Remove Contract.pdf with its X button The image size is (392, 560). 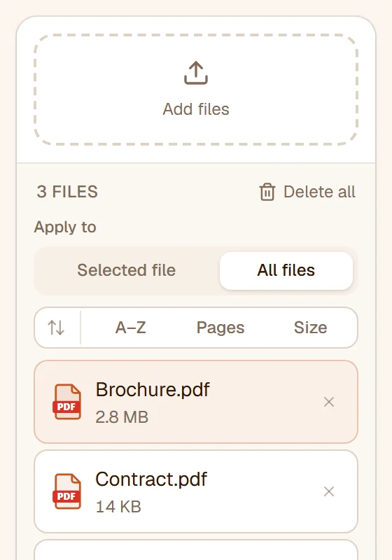[x=329, y=491]
